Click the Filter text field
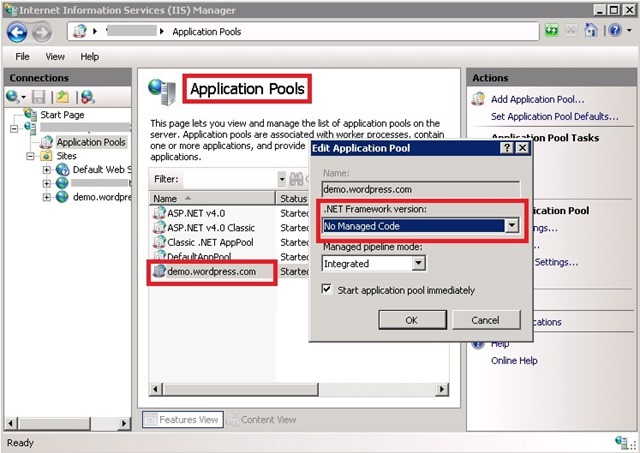Image resolution: width=640 pixels, height=453 pixels. click(x=230, y=179)
